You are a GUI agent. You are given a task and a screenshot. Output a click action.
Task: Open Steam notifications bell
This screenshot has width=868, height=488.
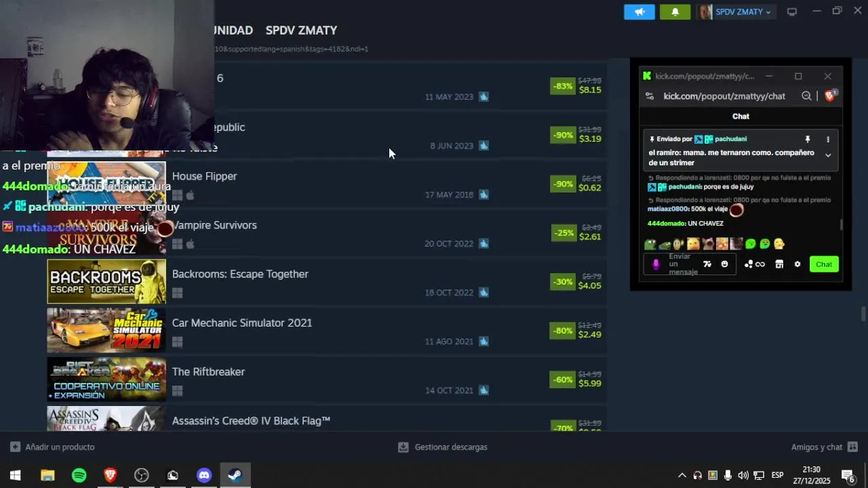[x=675, y=12]
